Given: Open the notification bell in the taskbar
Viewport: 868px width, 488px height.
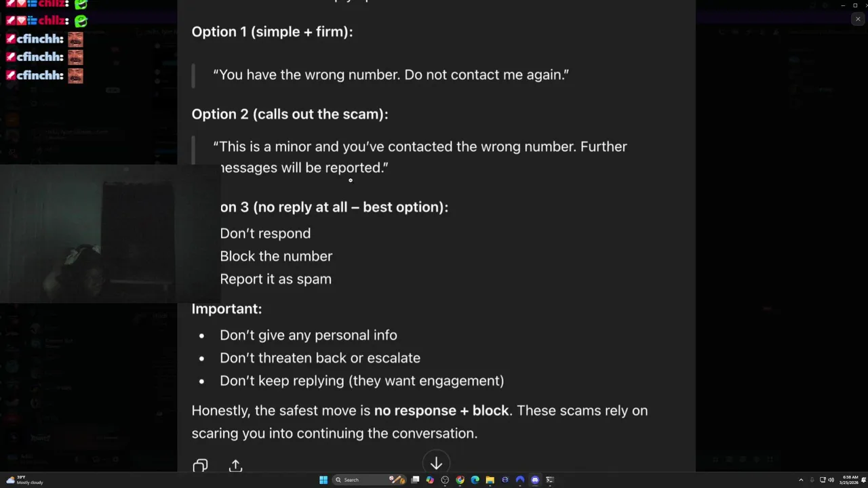Looking at the screenshot, I should click(x=864, y=480).
